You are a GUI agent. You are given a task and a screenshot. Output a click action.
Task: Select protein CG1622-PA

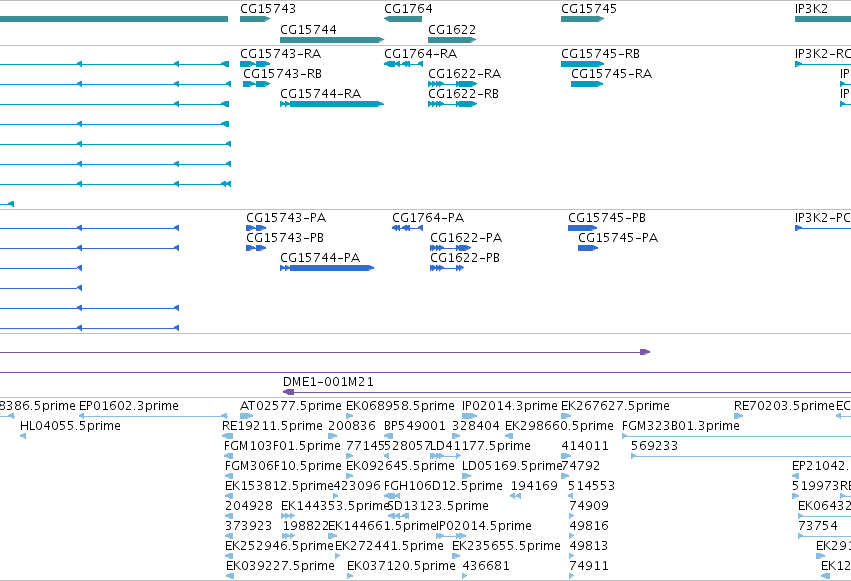click(450, 248)
